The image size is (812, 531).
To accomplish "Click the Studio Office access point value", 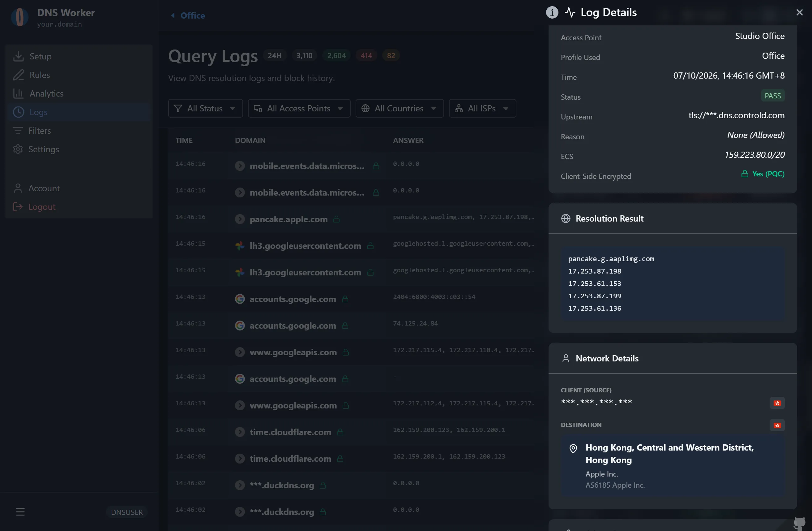I will 760,36.
